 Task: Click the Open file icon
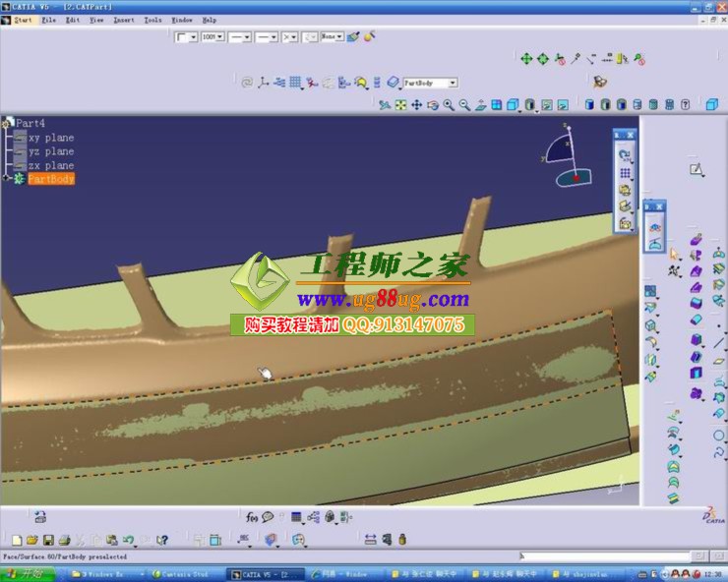click(32, 540)
